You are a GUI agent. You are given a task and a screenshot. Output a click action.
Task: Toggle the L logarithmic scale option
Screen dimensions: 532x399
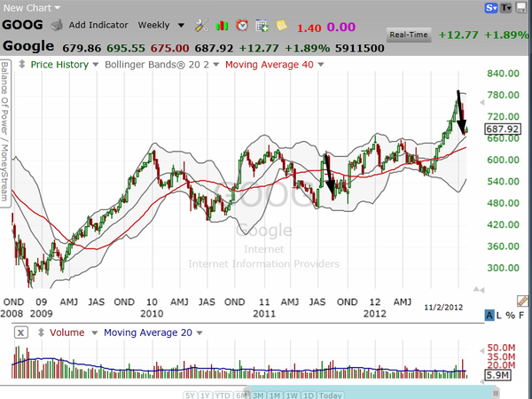tap(498, 315)
